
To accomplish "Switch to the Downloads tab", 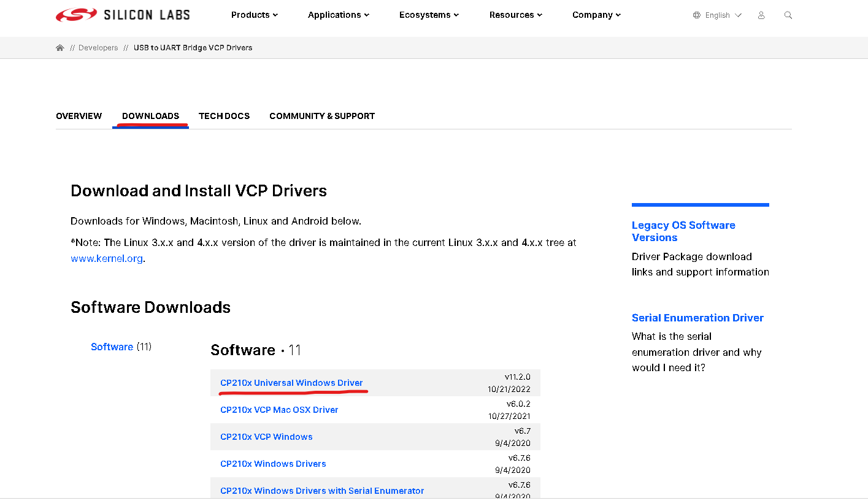I will [x=151, y=116].
